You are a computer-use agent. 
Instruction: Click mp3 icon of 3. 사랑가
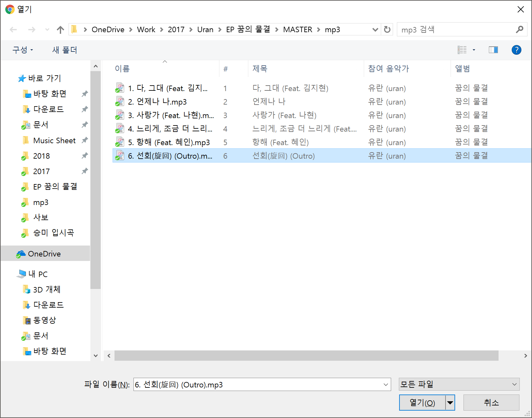pos(120,115)
